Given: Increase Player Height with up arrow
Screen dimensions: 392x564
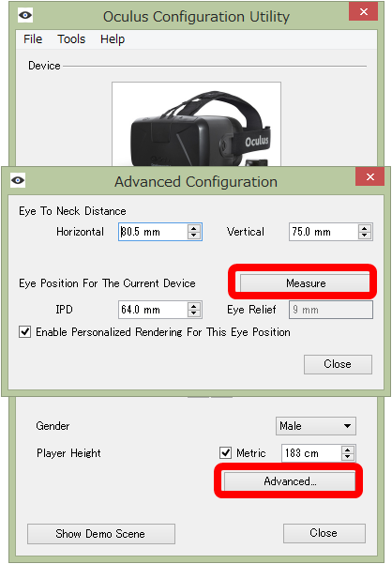Looking at the screenshot, I should [x=347, y=450].
